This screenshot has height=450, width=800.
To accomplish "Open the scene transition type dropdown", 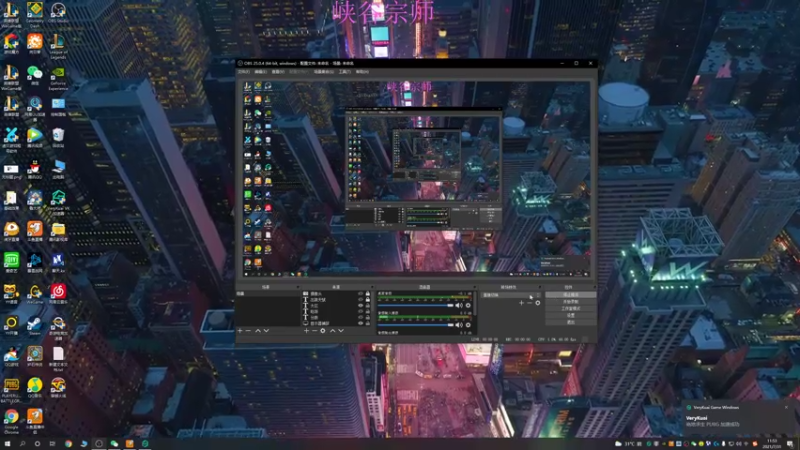I will click(x=511, y=295).
